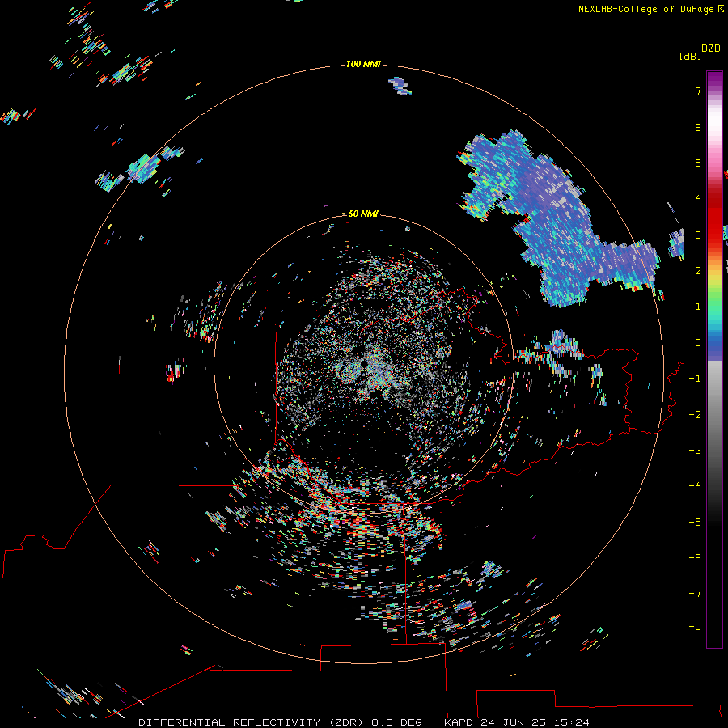Click the -5 value on the colorbar scale

coord(695,523)
